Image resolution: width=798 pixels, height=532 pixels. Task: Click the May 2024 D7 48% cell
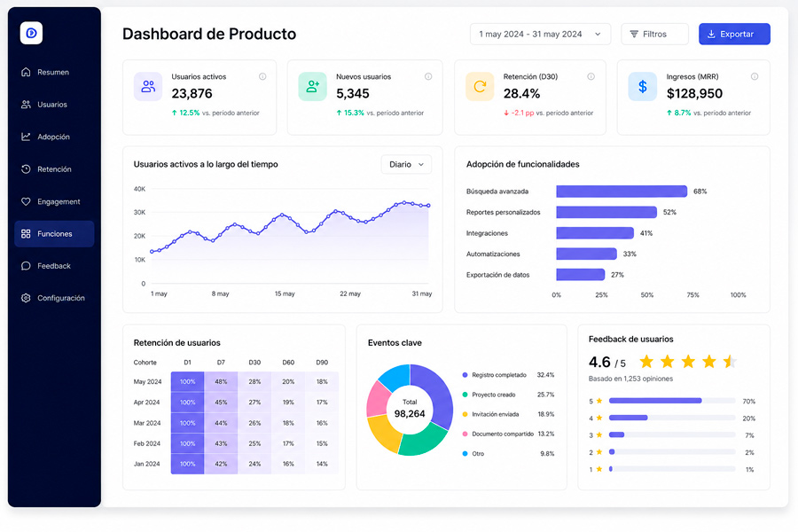coord(221,382)
